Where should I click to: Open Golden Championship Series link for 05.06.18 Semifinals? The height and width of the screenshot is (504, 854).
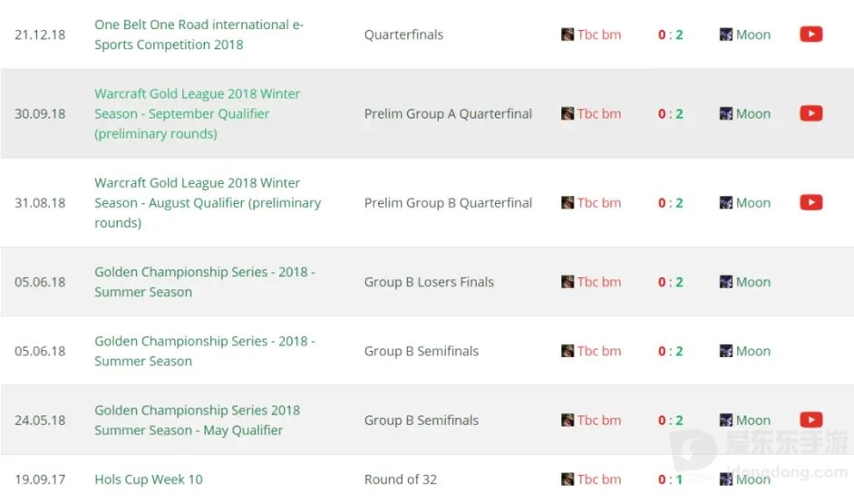click(205, 351)
